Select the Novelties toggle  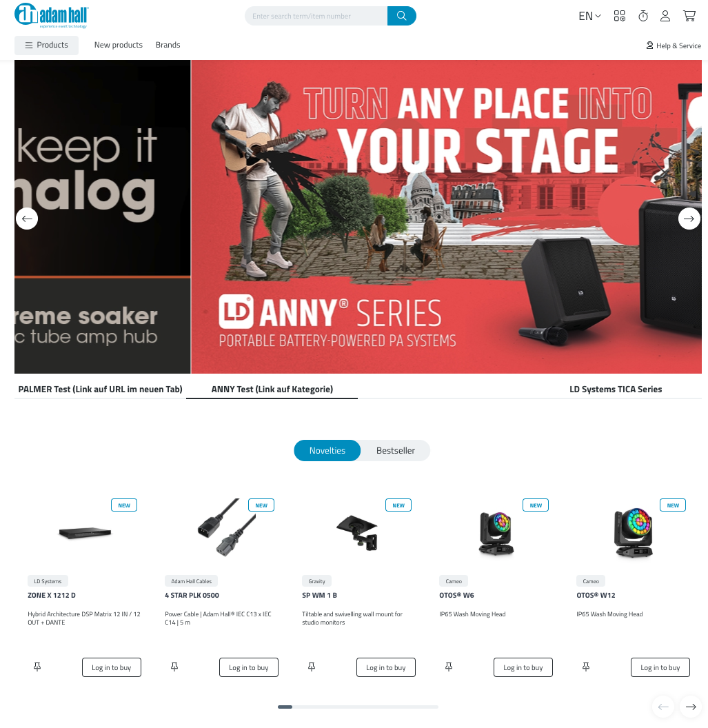[327, 450]
